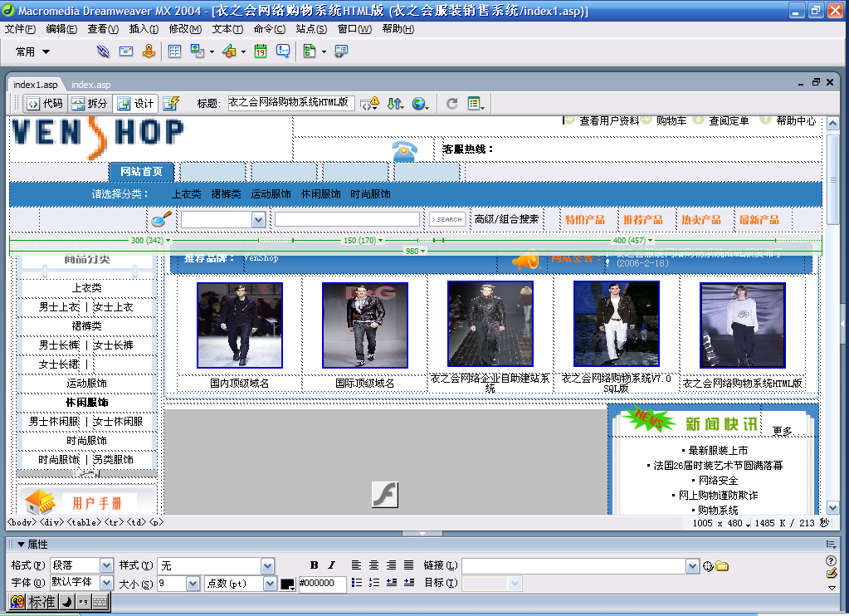Align text left in Properties
The image size is (849, 616).
[356, 565]
